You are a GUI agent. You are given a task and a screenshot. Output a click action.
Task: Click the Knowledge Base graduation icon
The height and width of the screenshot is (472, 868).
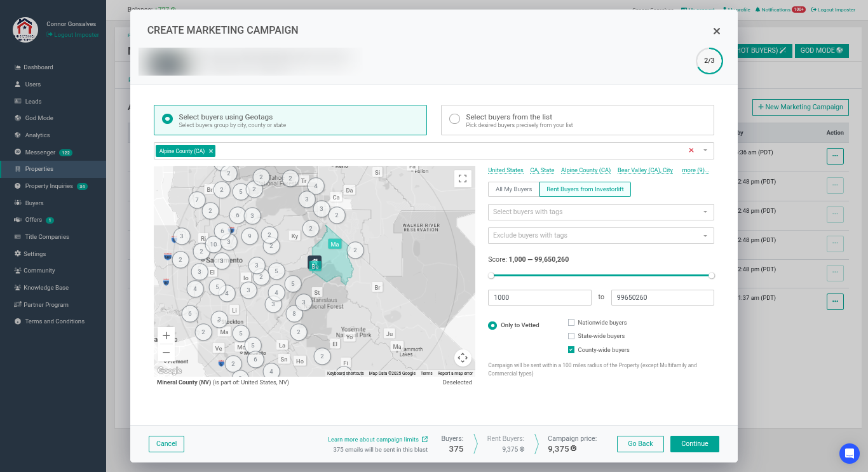point(18,288)
